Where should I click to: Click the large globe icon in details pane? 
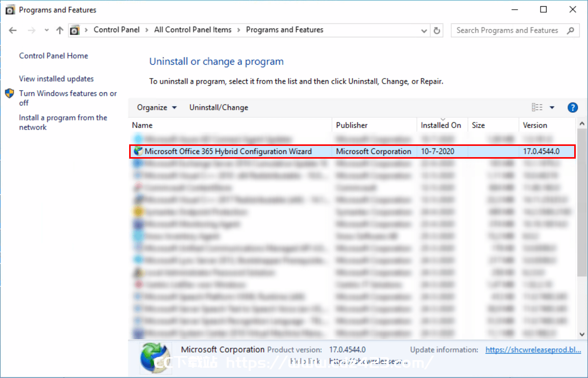click(x=155, y=358)
